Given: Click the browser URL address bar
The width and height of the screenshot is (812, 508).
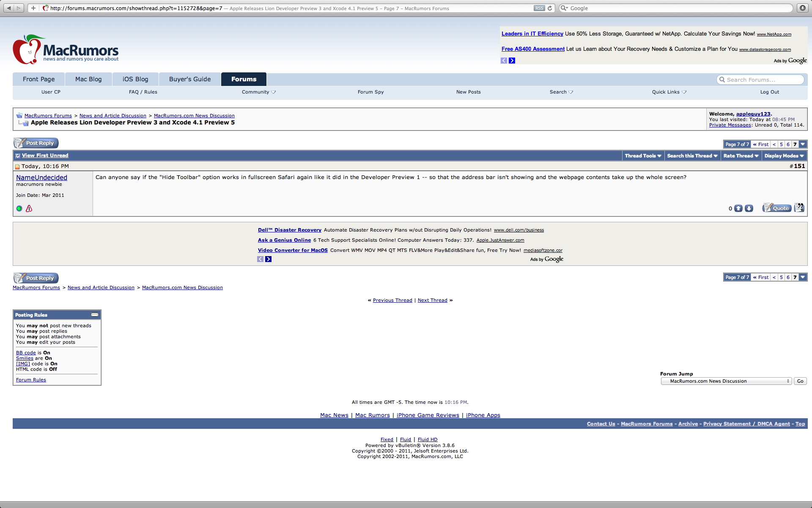Looking at the screenshot, I should pyautogui.click(x=292, y=8).
